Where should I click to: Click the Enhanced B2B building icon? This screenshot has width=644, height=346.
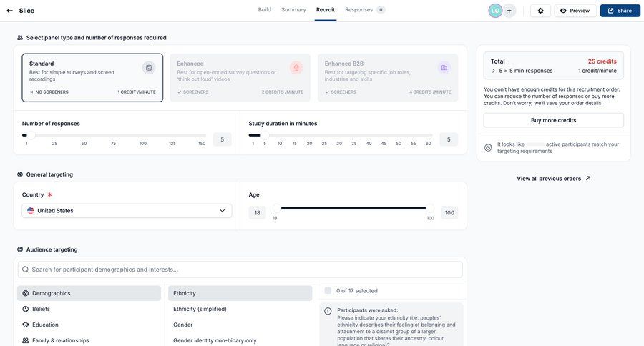point(444,68)
